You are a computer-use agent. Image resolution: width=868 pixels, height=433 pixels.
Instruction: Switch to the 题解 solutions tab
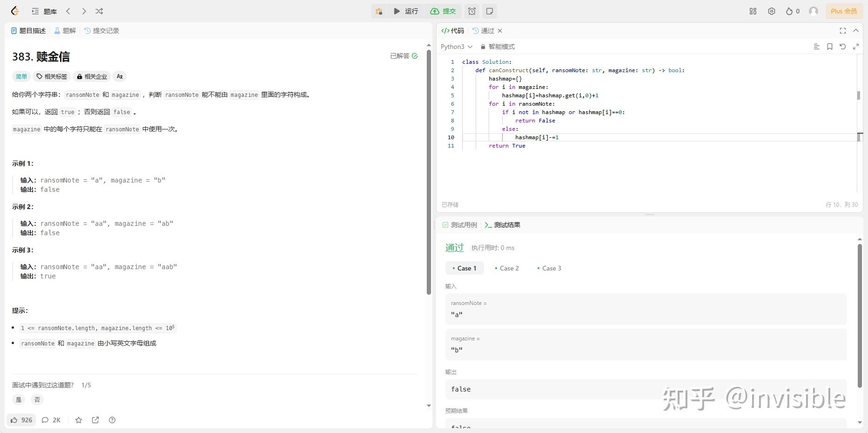(65, 31)
